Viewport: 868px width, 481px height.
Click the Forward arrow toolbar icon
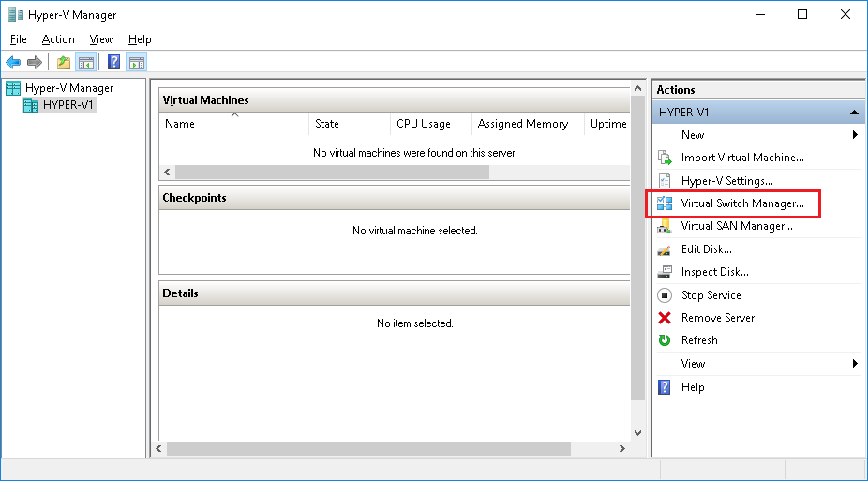tap(35, 63)
